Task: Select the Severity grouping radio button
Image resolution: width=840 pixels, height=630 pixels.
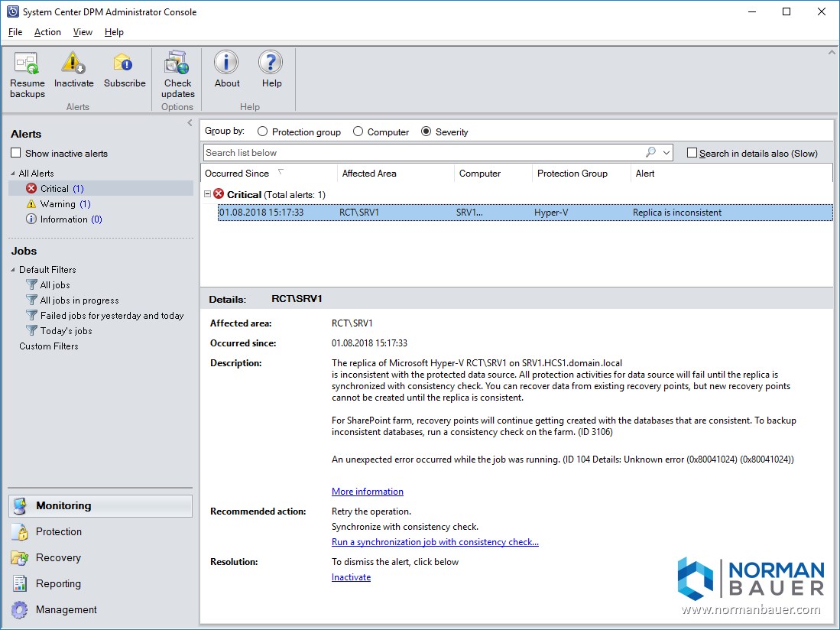Action: [x=426, y=132]
